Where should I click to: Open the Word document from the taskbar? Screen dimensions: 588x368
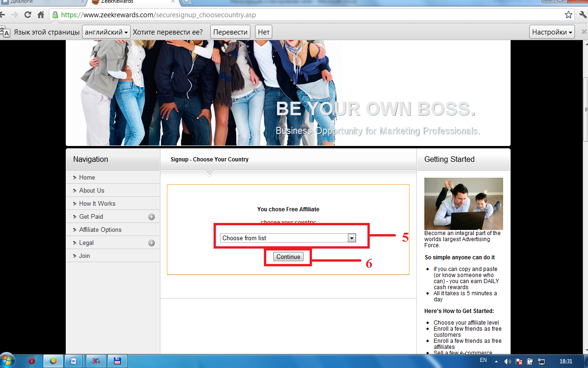(x=73, y=361)
